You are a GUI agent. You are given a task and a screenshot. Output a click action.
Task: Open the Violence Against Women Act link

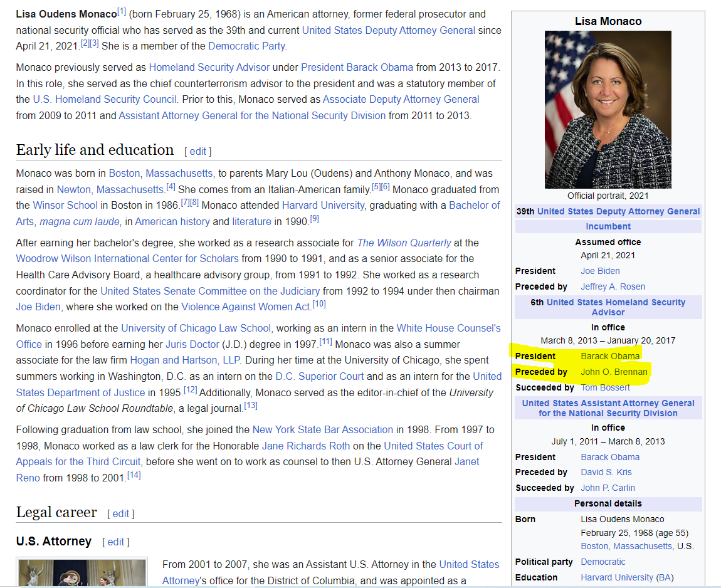click(246, 307)
